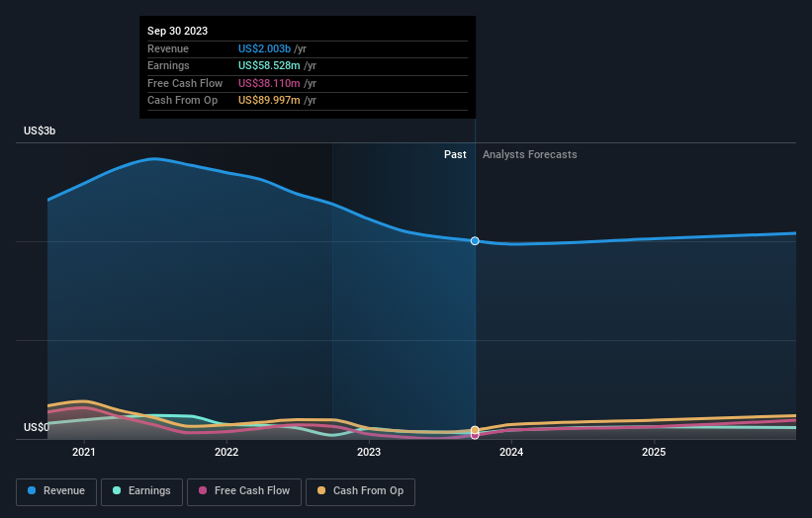This screenshot has height=518, width=812.
Task: Click the US$2.003b revenue value
Action: pos(264,48)
